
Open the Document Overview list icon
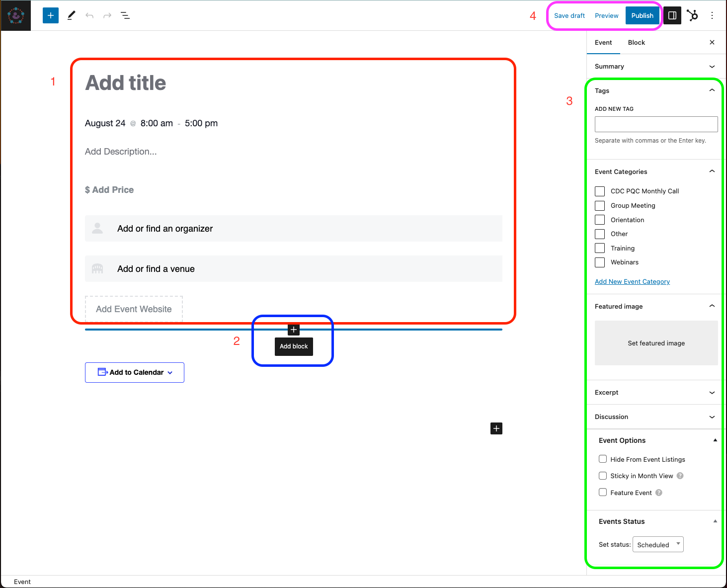pyautogui.click(x=125, y=15)
